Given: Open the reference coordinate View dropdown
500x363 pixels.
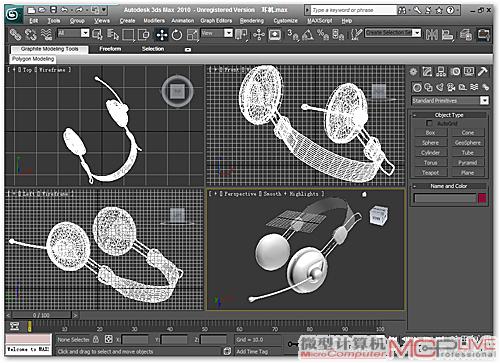Looking at the screenshot, I should tap(216, 33).
